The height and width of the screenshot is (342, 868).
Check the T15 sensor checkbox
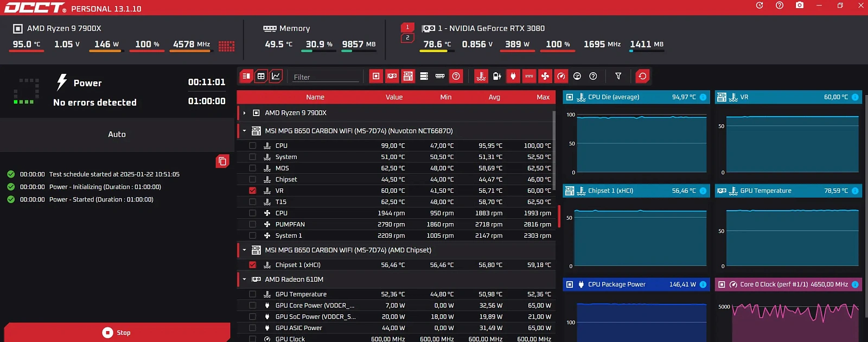(x=252, y=202)
